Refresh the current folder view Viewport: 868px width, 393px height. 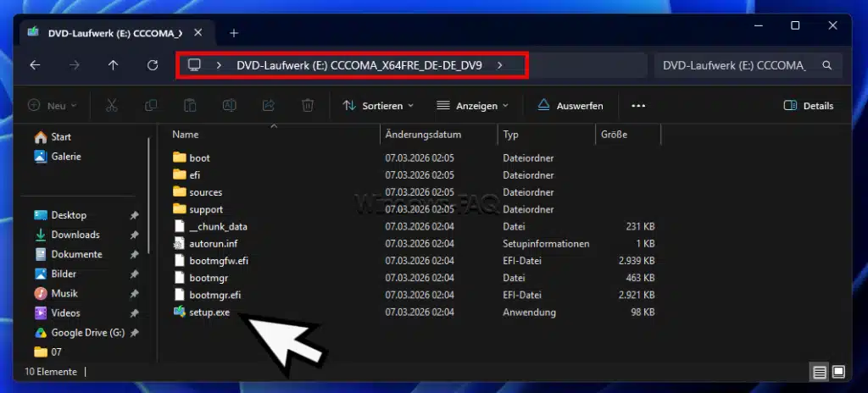click(x=153, y=65)
